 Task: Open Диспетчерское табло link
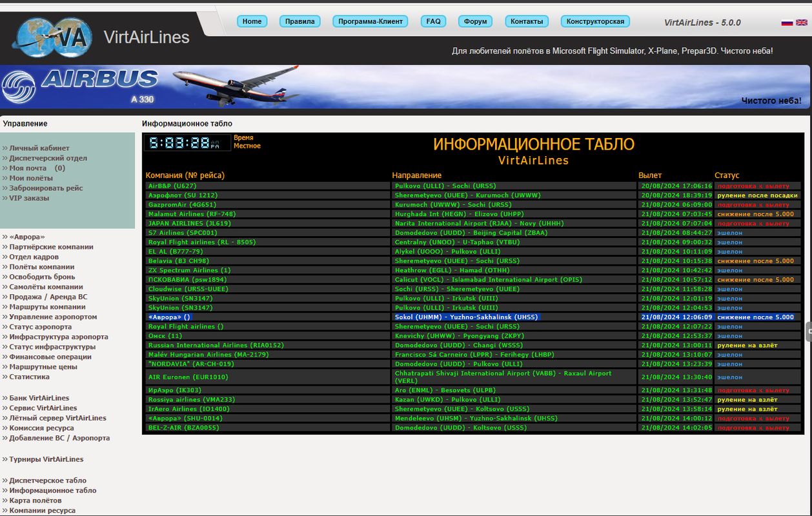[48, 481]
